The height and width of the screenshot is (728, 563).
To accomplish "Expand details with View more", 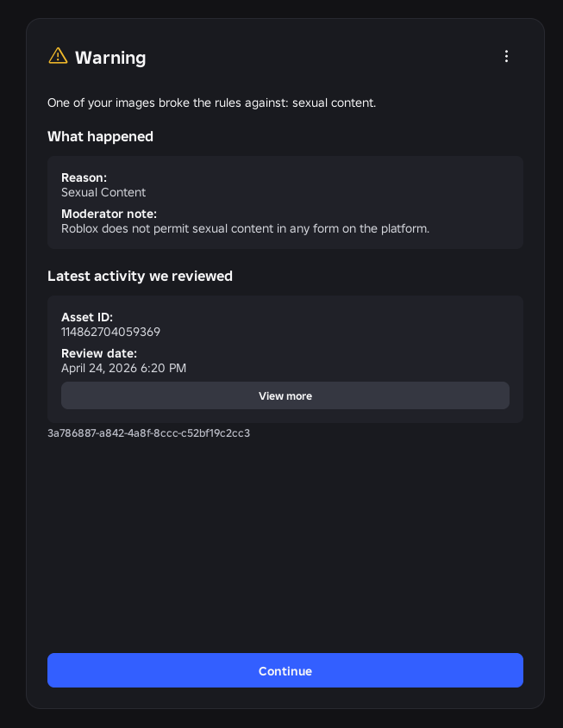I will 285,396.
